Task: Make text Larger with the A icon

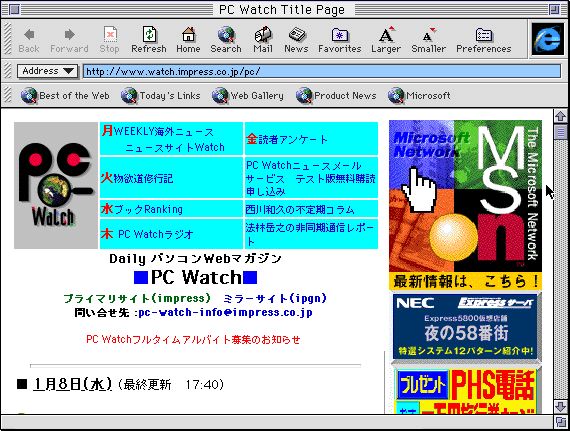Action: (x=386, y=39)
